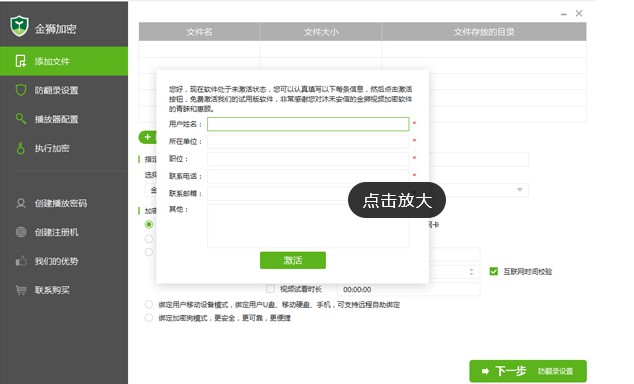Click the 文件大小 column header
634x384 pixels.
point(321,32)
